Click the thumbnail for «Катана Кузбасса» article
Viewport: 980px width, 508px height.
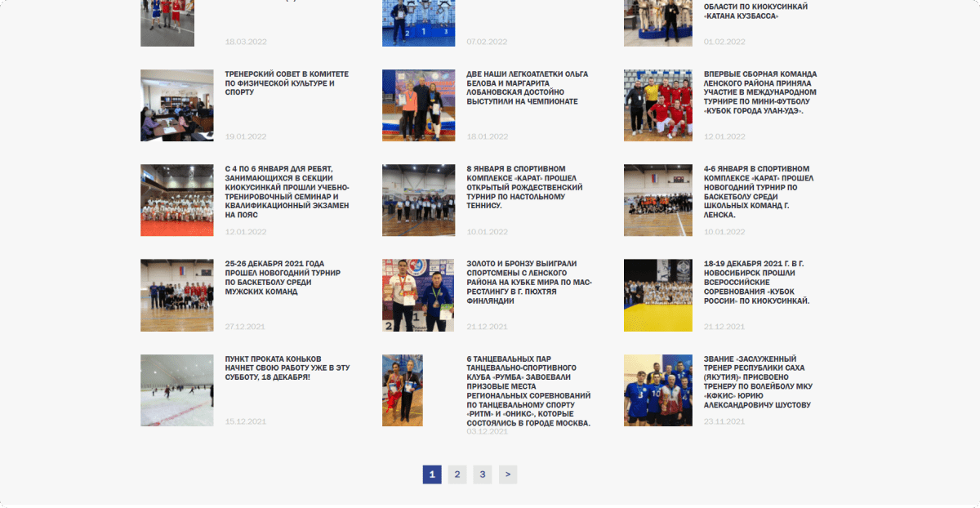click(x=657, y=23)
